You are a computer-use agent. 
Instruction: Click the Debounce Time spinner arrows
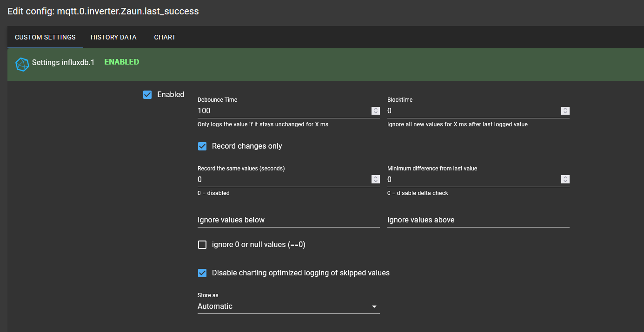(375, 111)
